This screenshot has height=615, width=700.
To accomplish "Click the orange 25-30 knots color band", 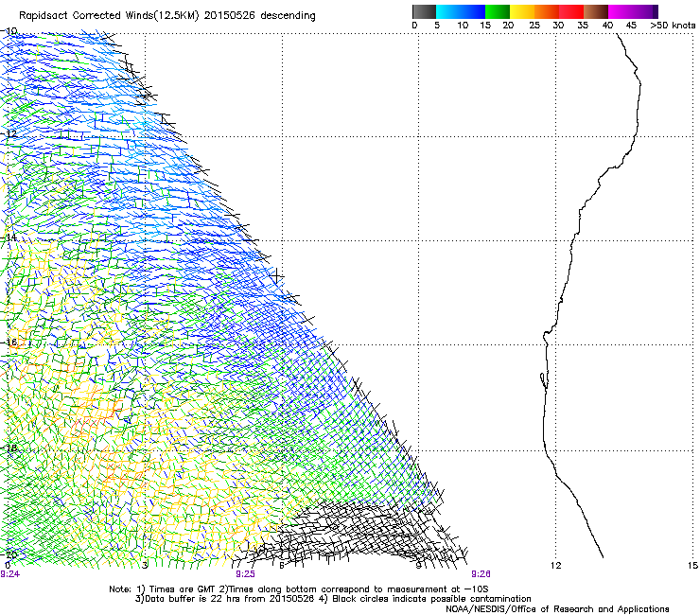I will click(547, 11).
